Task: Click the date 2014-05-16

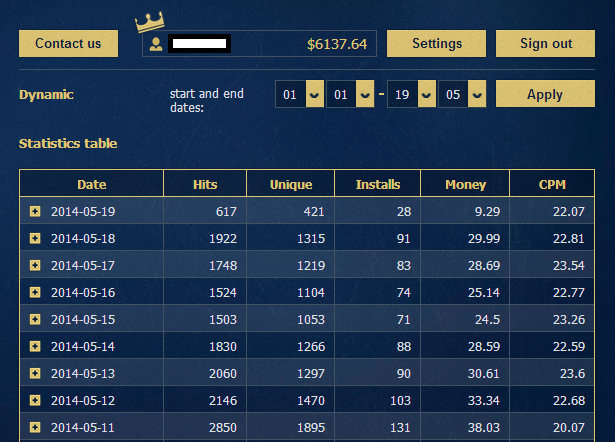Action: coord(83,293)
